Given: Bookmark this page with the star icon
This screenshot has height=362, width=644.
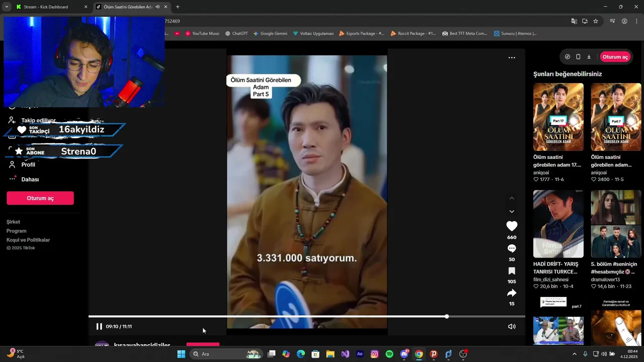Looking at the screenshot, I should coord(596,21).
